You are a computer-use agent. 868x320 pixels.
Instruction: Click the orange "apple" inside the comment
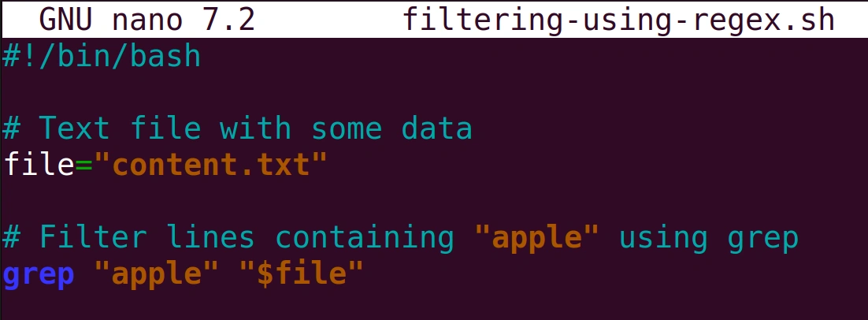coord(537,237)
